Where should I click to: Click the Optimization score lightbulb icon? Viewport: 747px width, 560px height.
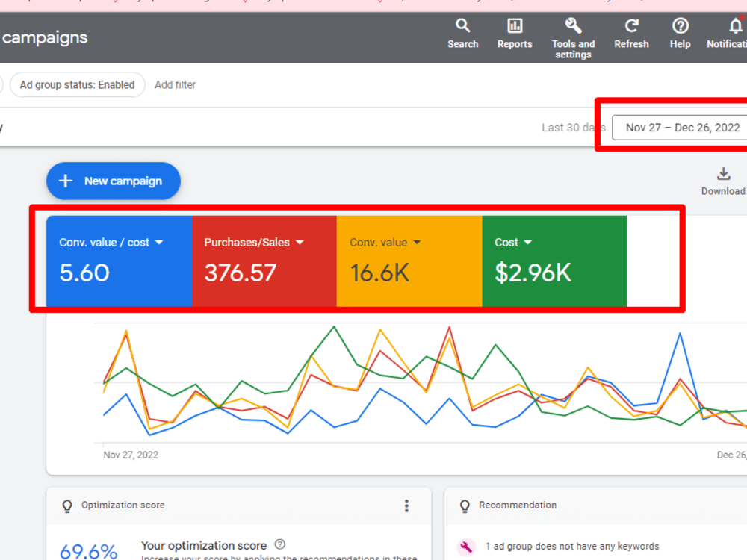click(x=67, y=505)
